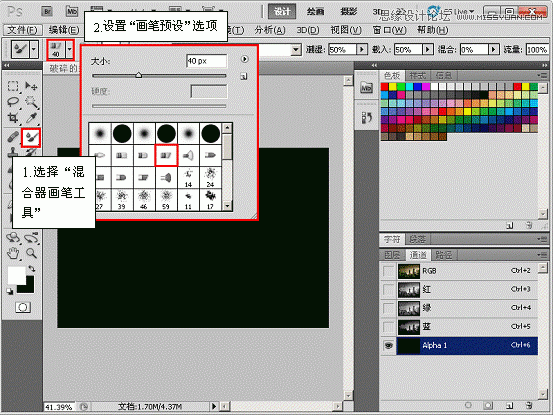The image size is (553, 415).
Task: Switch to the 样式 styles tab
Action: [418, 75]
